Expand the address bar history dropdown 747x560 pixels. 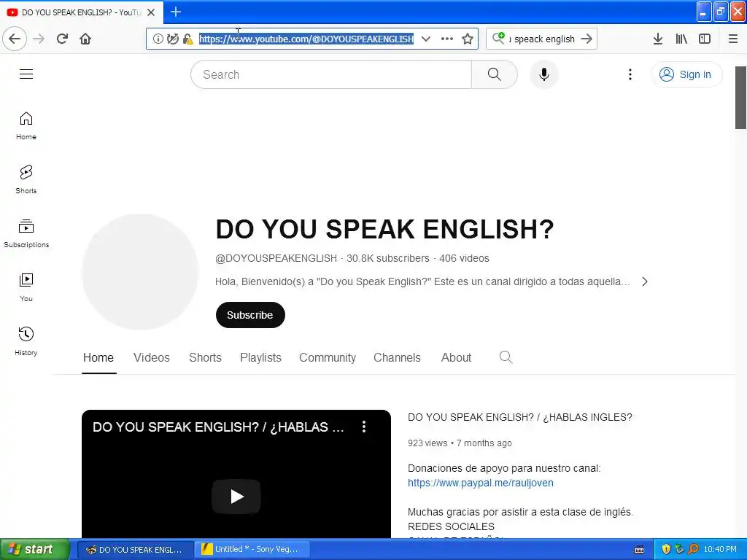point(426,39)
